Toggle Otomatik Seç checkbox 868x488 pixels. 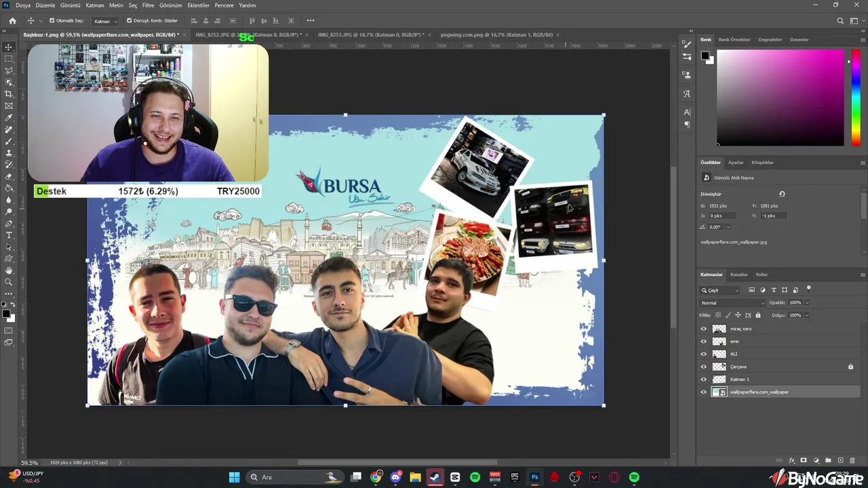point(52,21)
